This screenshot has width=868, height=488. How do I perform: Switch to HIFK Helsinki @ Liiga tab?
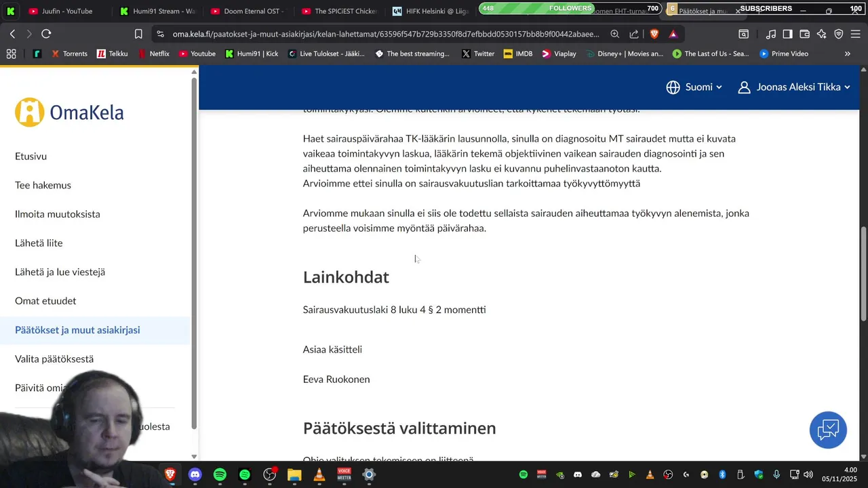[431, 11]
